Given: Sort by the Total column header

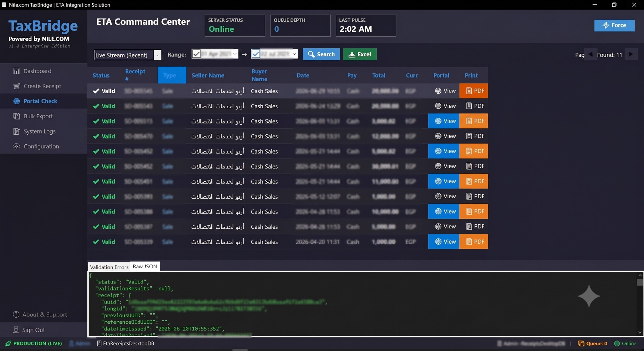Looking at the screenshot, I should 379,75.
